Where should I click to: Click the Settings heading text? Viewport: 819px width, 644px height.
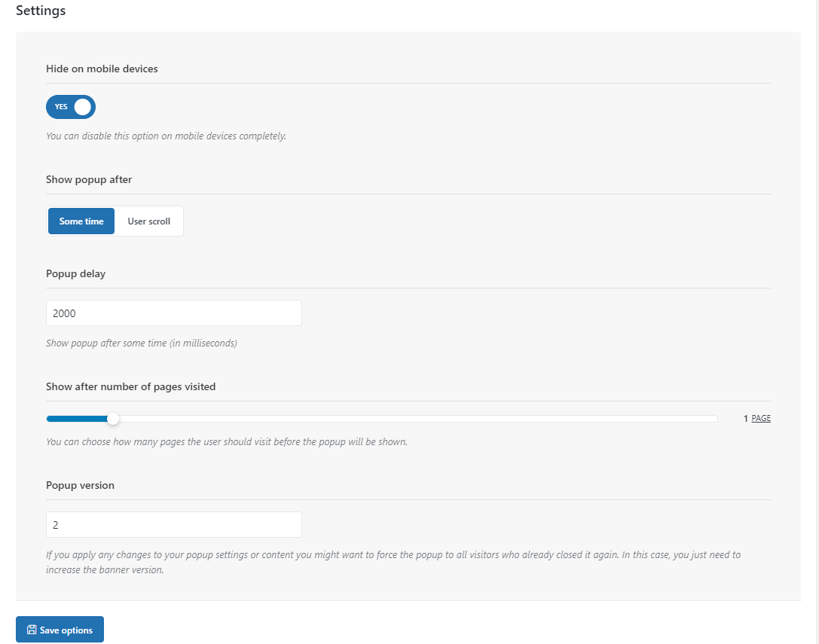coord(41,11)
